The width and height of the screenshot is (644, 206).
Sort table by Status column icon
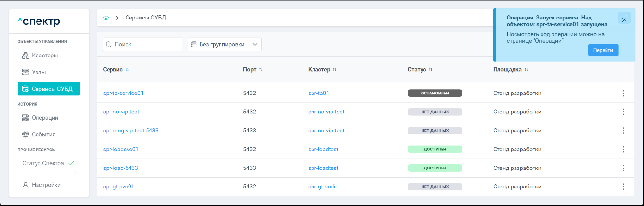click(x=431, y=70)
